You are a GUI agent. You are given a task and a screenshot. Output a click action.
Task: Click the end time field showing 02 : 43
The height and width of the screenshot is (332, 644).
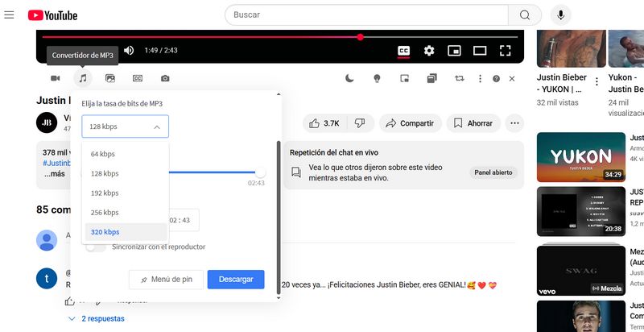point(184,220)
